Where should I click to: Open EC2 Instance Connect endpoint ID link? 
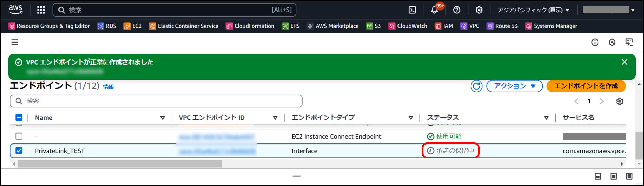216,137
